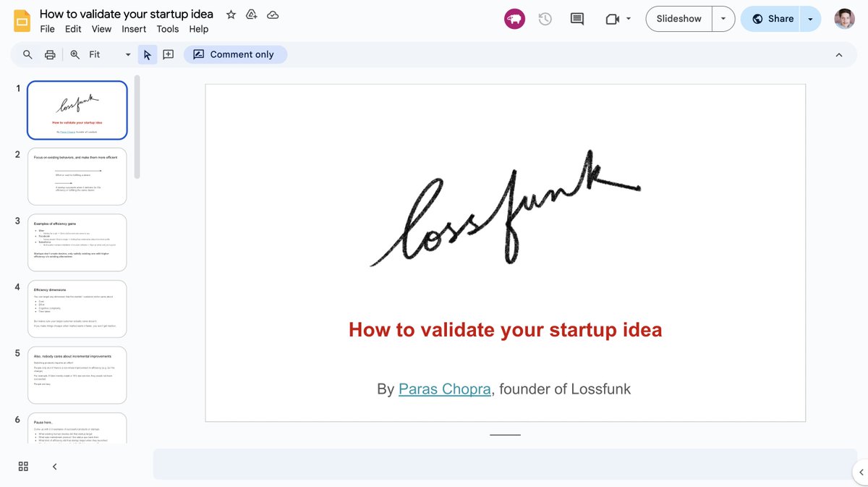Open the Insert menu

click(134, 29)
